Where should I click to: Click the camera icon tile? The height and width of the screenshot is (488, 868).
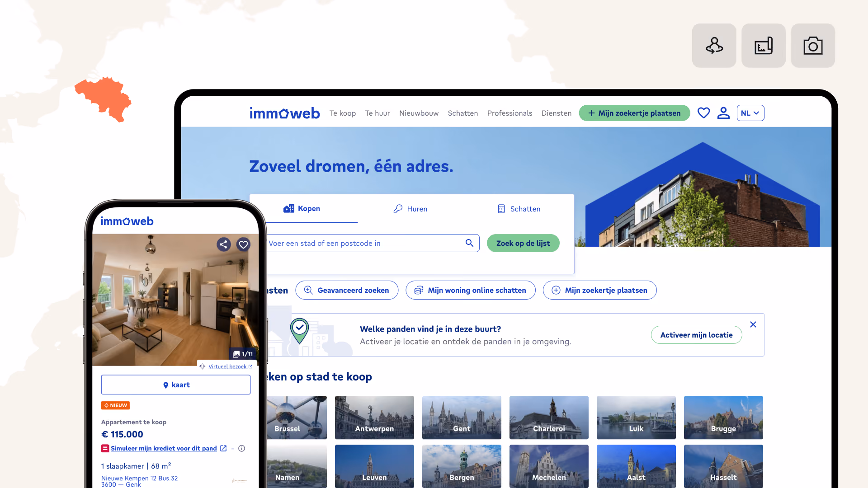point(813,46)
